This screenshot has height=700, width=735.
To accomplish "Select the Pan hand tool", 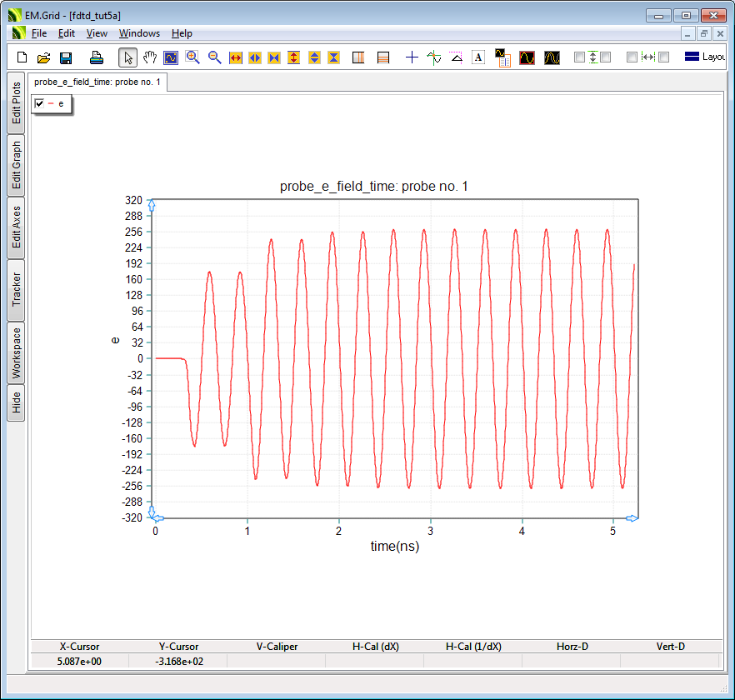I will tap(150, 57).
